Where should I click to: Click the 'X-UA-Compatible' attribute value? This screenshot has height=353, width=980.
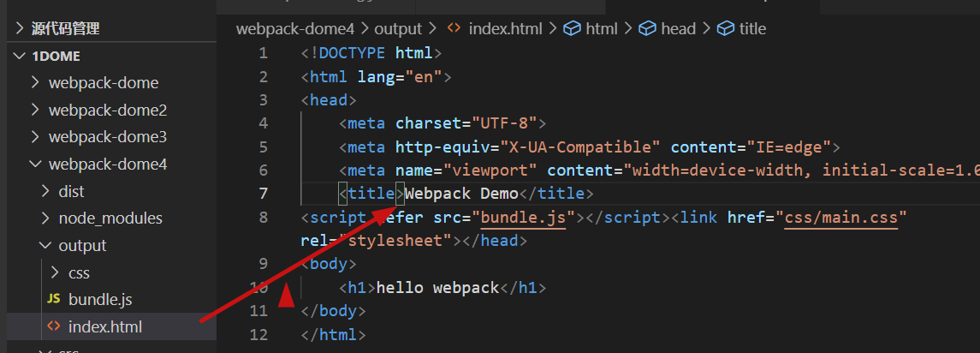click(x=580, y=147)
